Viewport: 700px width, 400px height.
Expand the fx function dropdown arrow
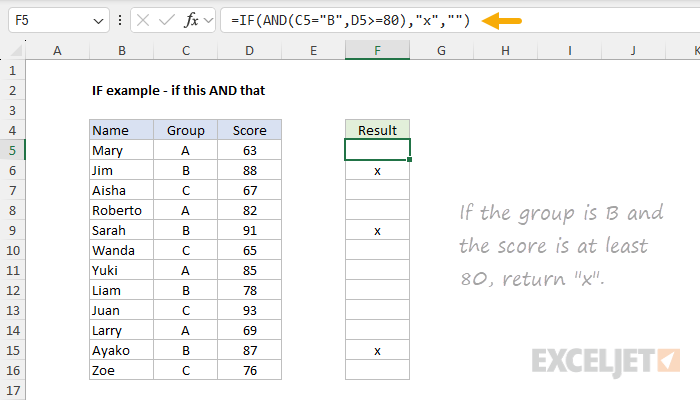point(208,21)
